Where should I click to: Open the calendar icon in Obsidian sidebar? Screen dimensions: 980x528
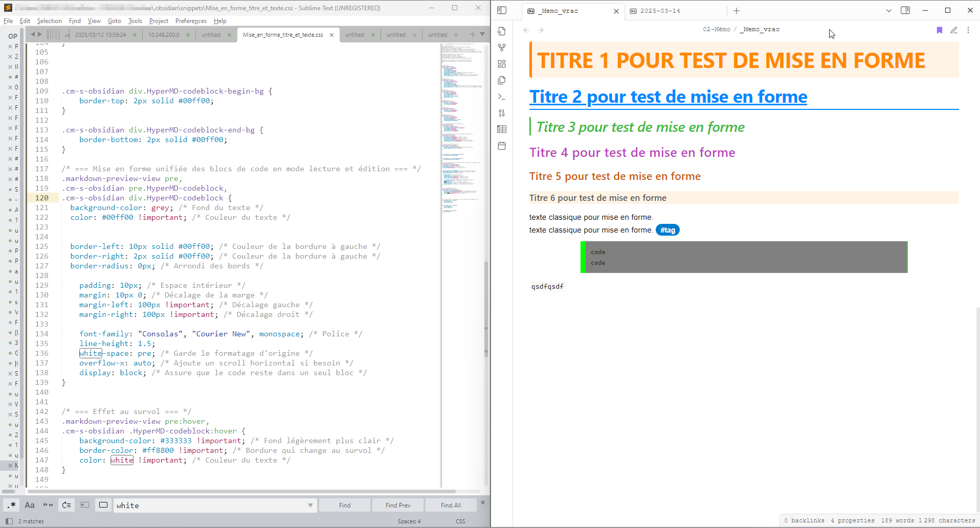pos(502,146)
